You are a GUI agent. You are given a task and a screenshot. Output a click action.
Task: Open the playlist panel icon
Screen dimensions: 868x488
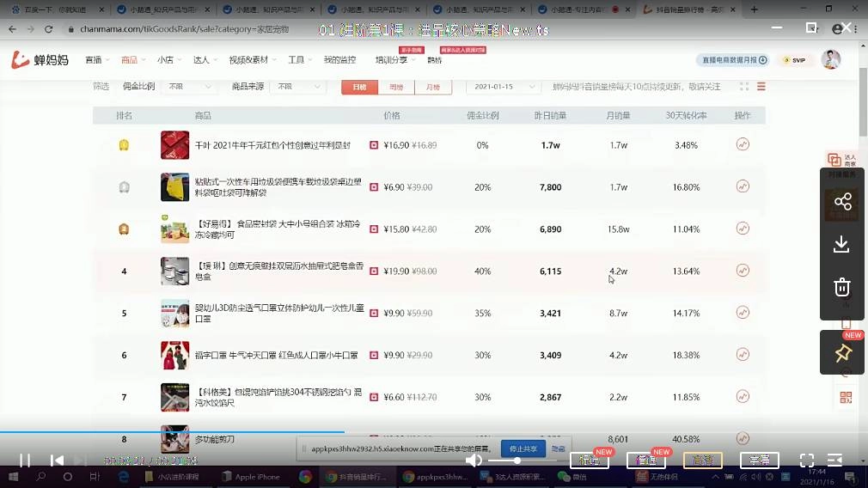coord(835,461)
